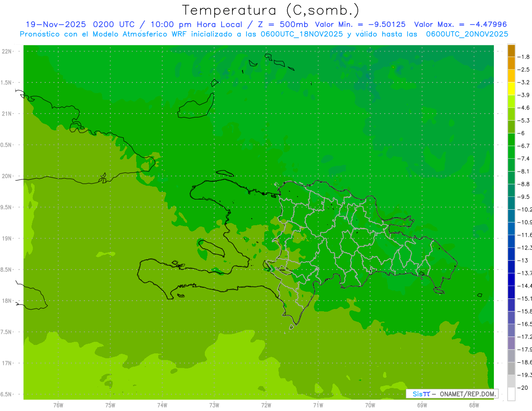
Task: Click the '72W' longitude label
Action: click(266, 405)
